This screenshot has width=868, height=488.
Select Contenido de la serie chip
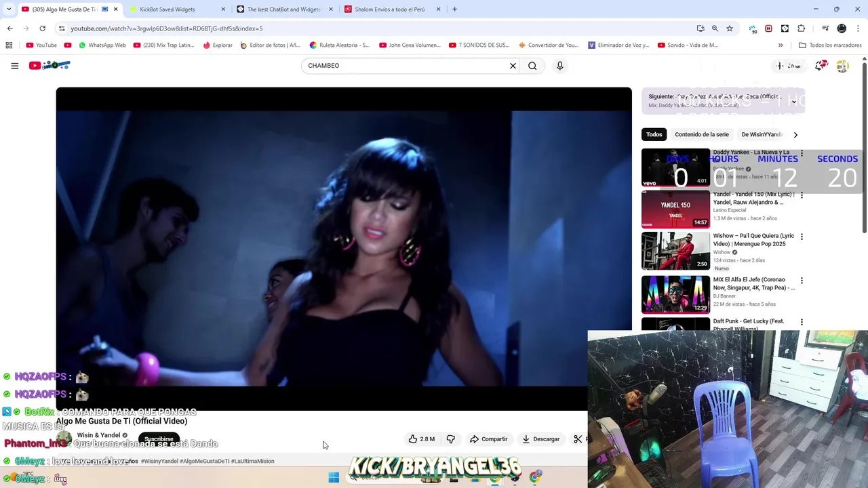point(702,134)
